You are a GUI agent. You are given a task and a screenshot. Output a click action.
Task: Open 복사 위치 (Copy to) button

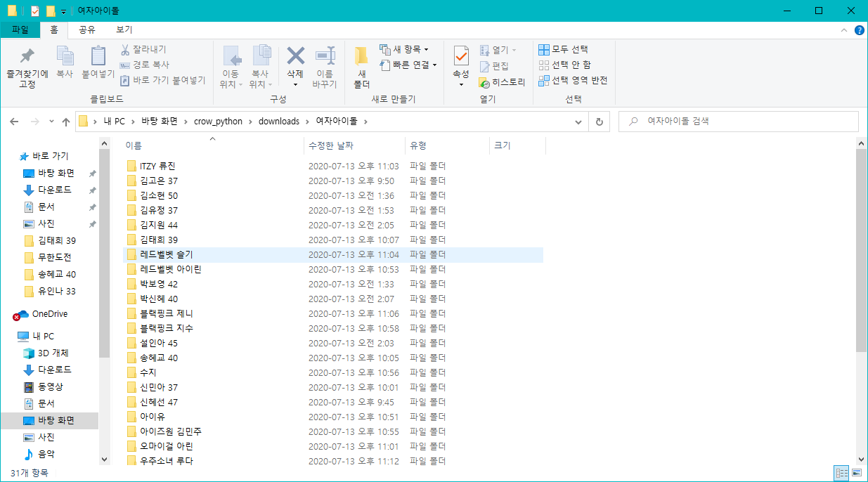tap(261, 67)
